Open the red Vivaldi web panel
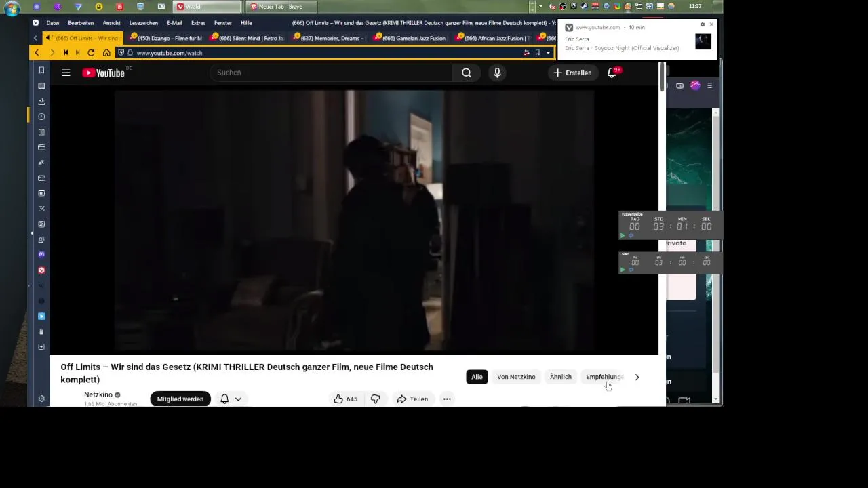This screenshot has width=868, height=488. [41, 270]
